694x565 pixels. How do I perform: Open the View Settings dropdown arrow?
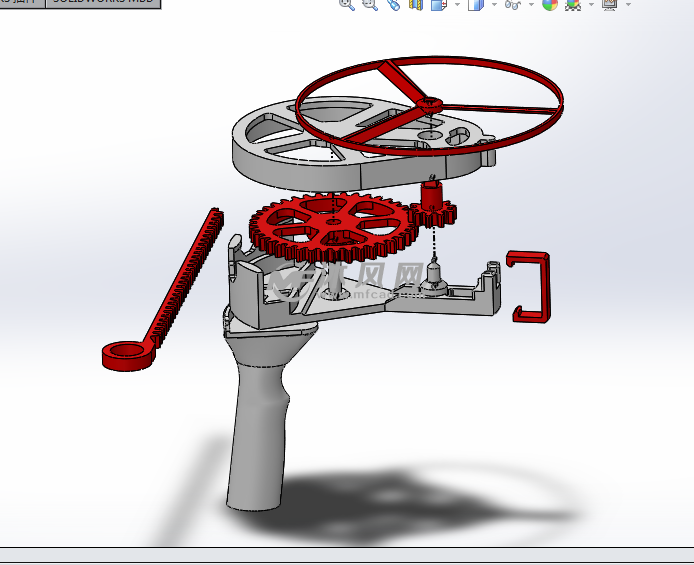click(626, 4)
